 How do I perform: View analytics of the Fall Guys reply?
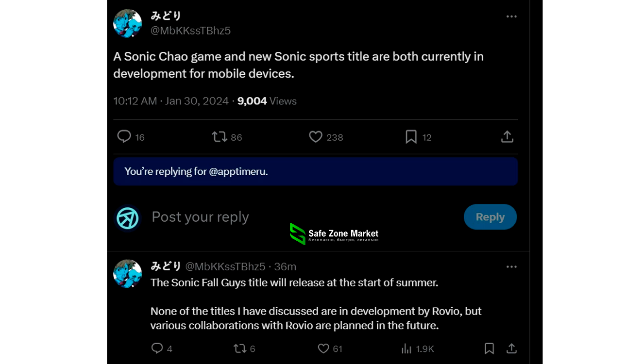click(x=406, y=348)
